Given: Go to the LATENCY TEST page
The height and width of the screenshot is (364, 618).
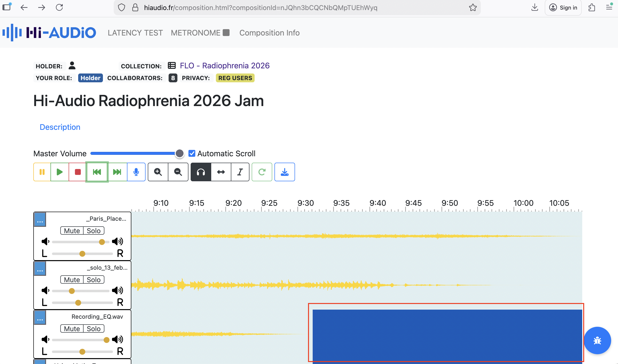Looking at the screenshot, I should pyautogui.click(x=135, y=33).
